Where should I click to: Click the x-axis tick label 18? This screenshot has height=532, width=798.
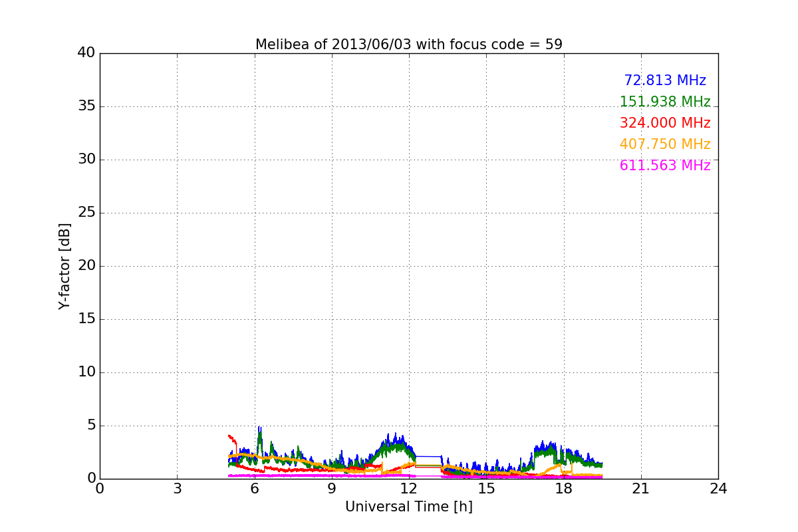pyautogui.click(x=563, y=488)
